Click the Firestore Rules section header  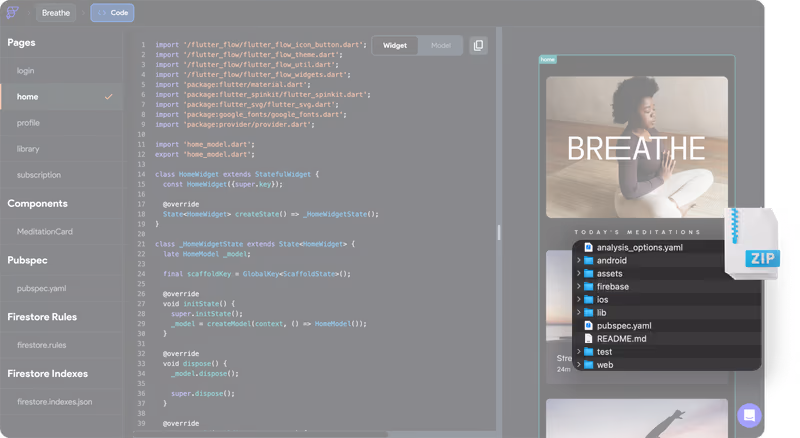pos(42,317)
